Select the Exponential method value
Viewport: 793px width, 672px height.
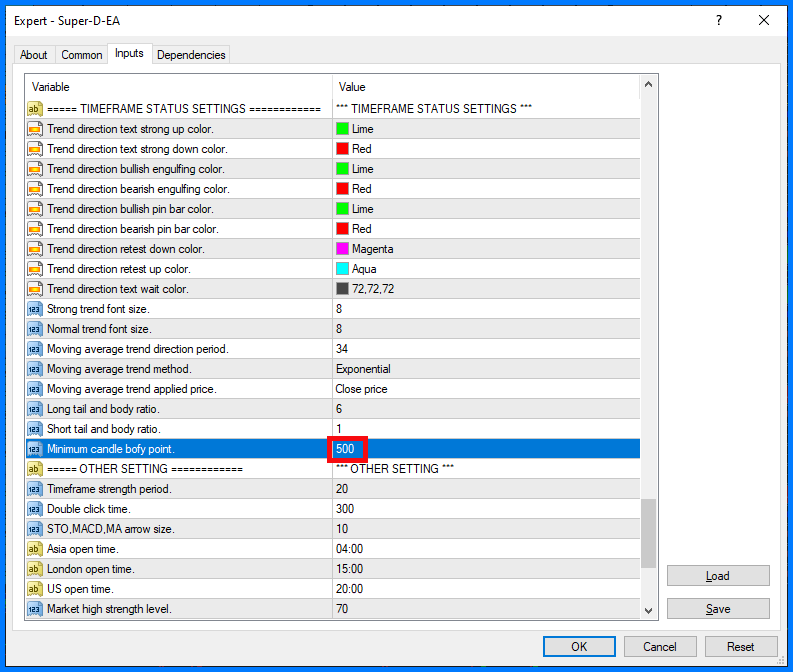tap(363, 369)
